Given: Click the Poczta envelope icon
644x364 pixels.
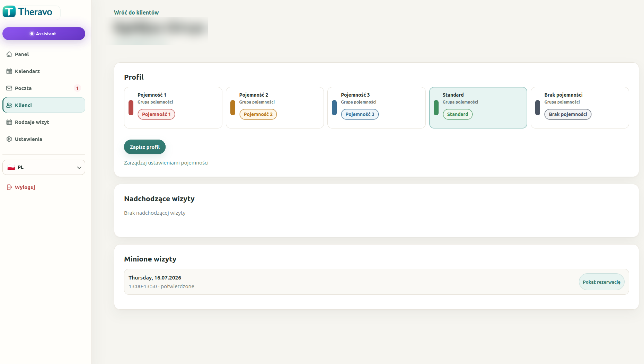Looking at the screenshot, I should tap(9, 88).
